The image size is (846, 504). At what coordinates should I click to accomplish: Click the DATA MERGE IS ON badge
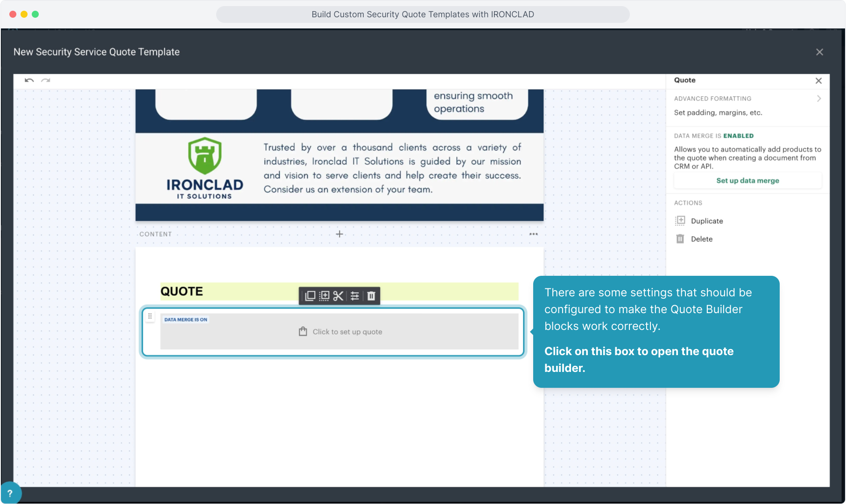[186, 320]
